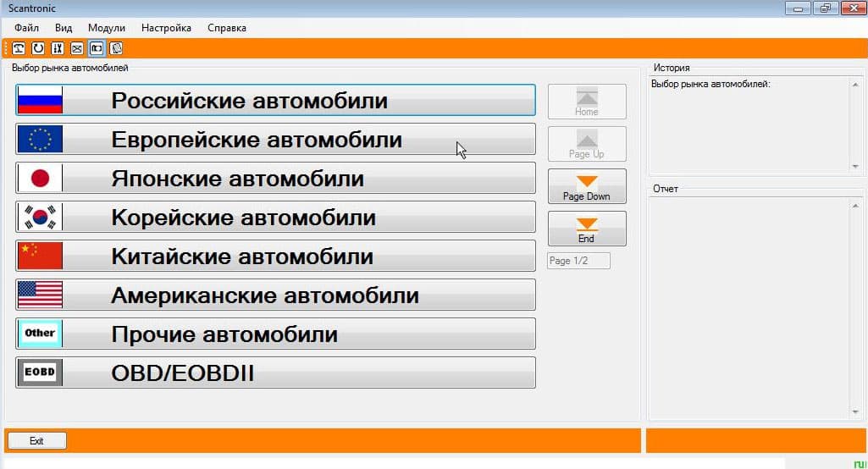Click the Chinese flag icon
The image size is (868, 469).
[x=40, y=256]
